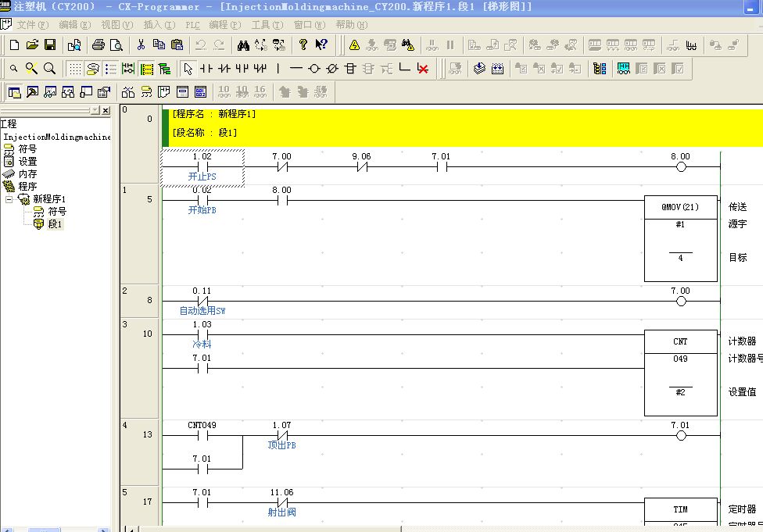Click the Save floppy disk icon
This screenshot has height=532, width=763.
coord(49,45)
